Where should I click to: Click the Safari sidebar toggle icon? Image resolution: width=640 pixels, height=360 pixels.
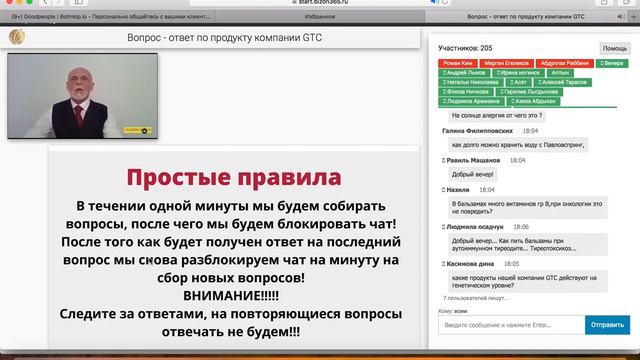(79, 2)
